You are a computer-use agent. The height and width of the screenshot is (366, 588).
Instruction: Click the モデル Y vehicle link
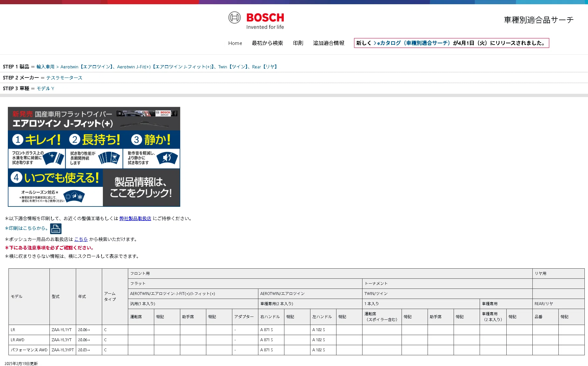tap(46, 89)
